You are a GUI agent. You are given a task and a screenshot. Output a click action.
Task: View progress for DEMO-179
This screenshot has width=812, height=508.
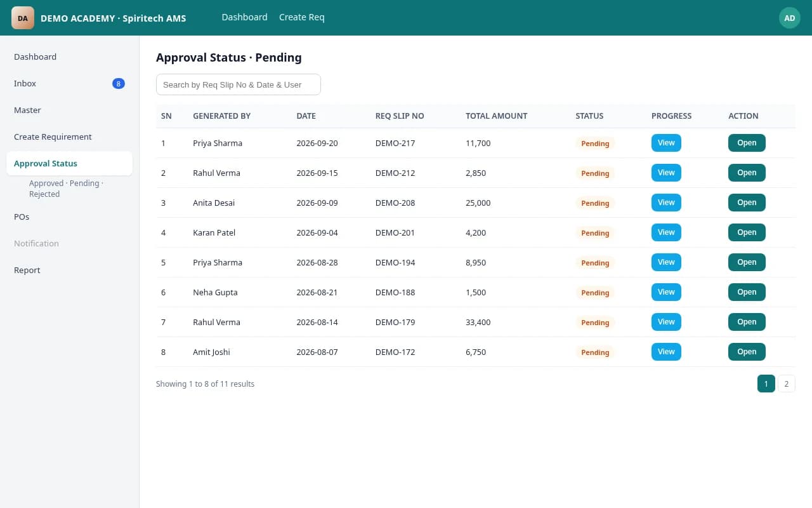tap(666, 322)
